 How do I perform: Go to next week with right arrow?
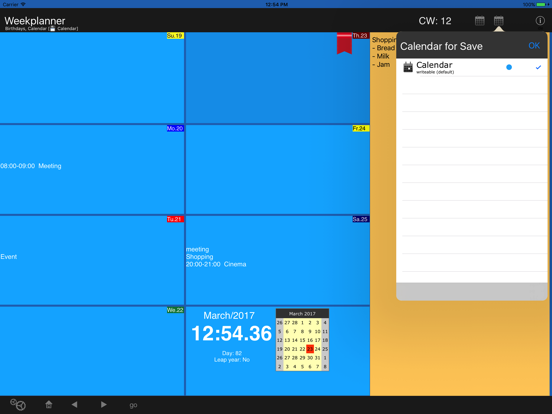[103, 404]
